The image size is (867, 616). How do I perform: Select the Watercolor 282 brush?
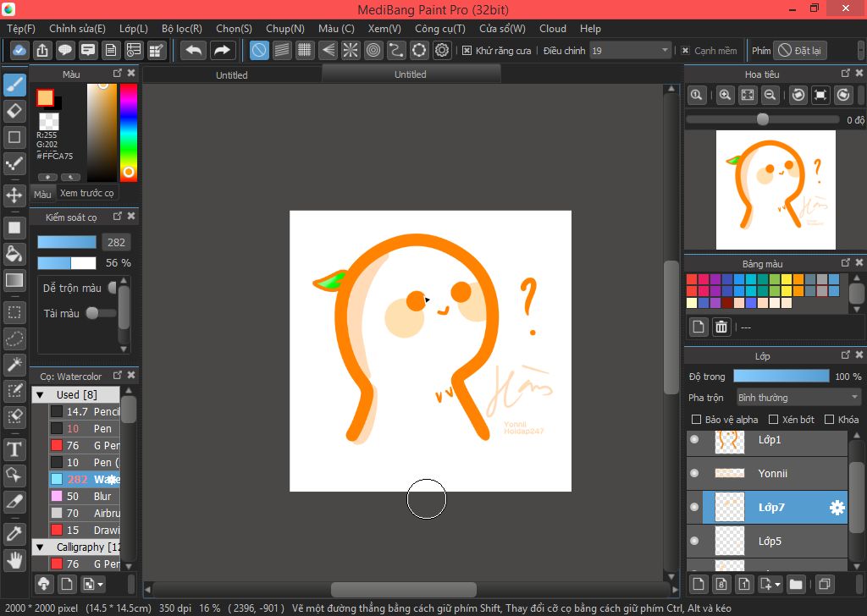[x=85, y=479]
